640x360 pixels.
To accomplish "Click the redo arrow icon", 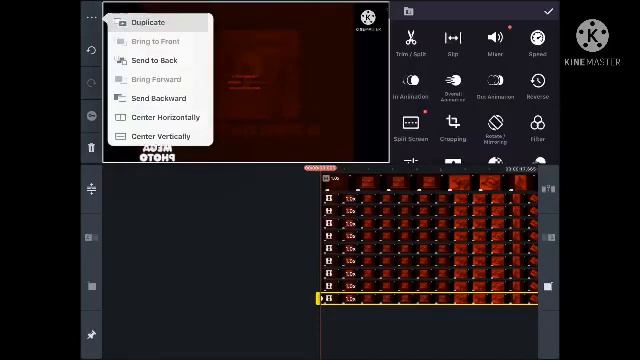I will [x=91, y=83].
